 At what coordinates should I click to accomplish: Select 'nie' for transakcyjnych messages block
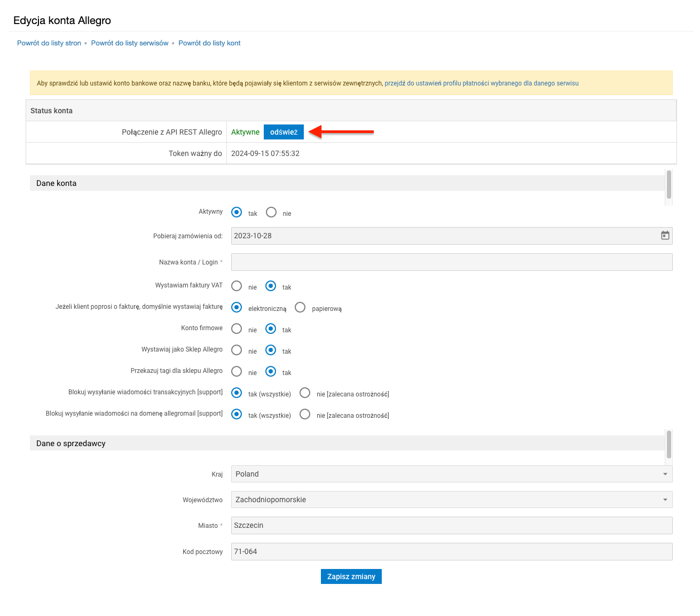(x=305, y=393)
